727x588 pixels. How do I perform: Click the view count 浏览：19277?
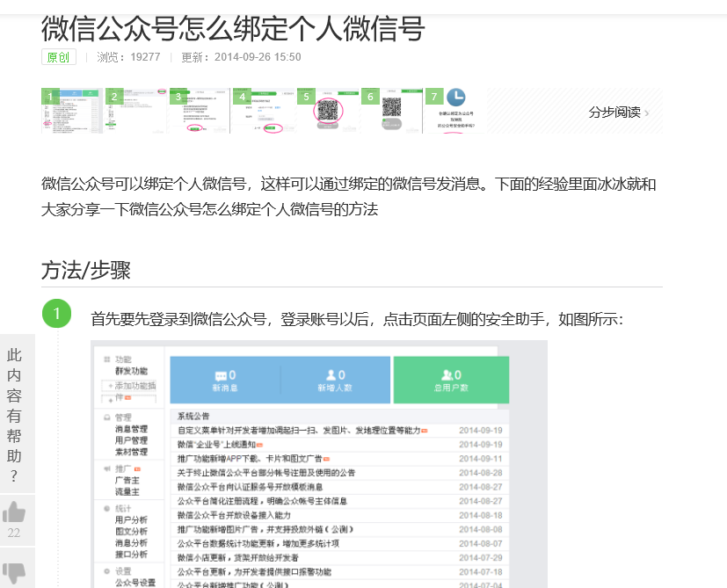point(128,57)
